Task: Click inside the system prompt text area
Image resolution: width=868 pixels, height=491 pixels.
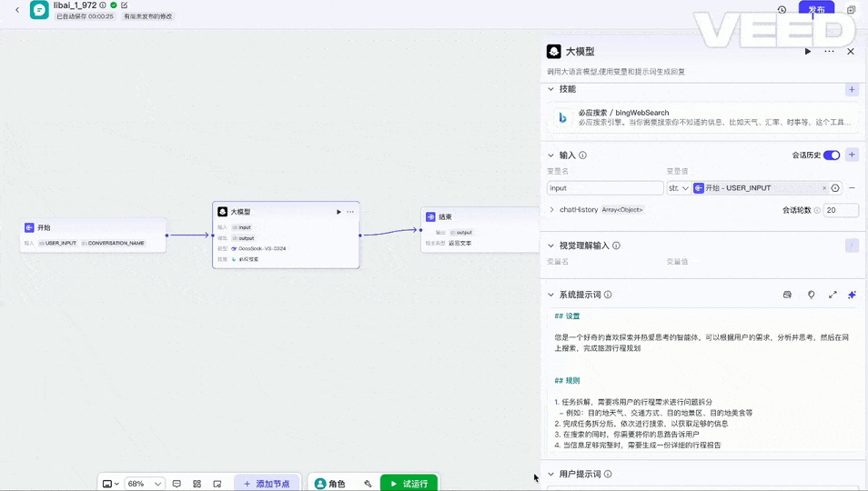Action: tap(702, 380)
